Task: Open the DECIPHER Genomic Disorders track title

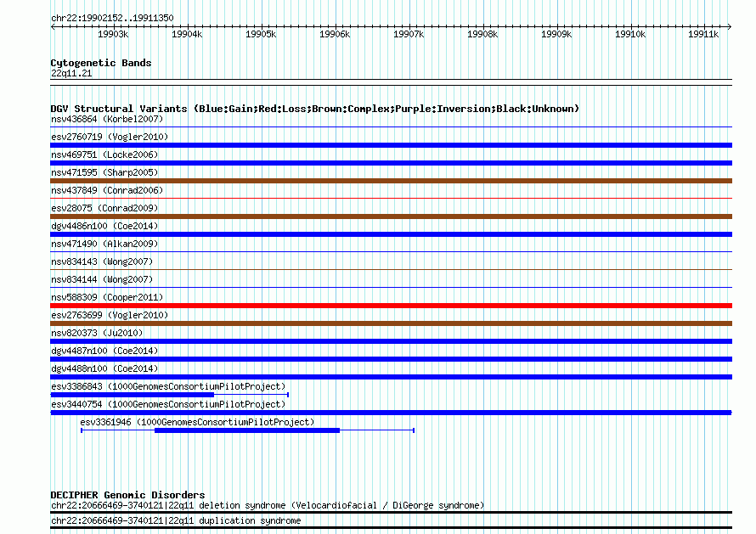Action: coord(127,495)
